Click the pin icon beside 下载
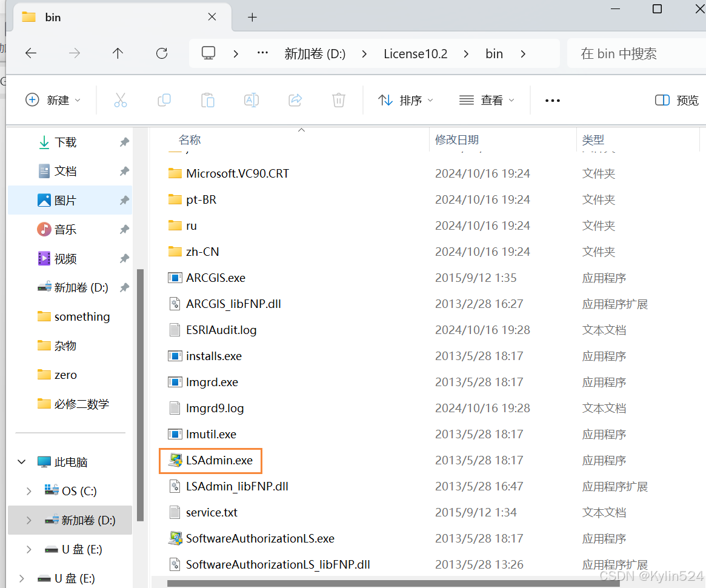 (x=124, y=142)
